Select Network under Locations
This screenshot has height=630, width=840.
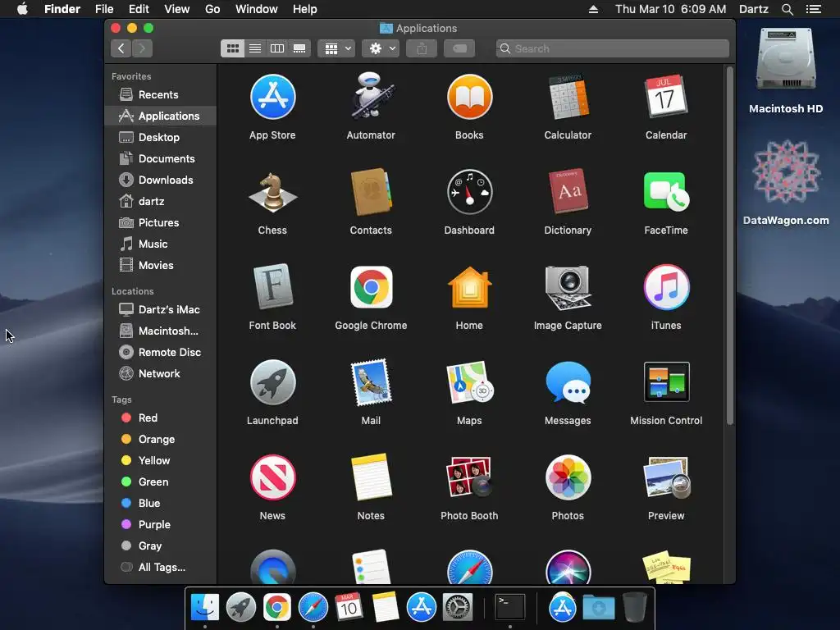(161, 374)
